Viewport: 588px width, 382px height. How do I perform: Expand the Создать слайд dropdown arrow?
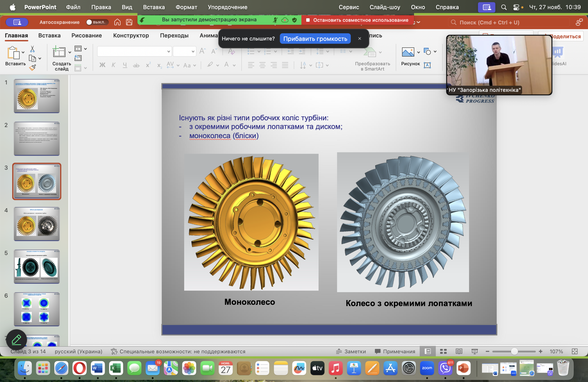pos(70,52)
